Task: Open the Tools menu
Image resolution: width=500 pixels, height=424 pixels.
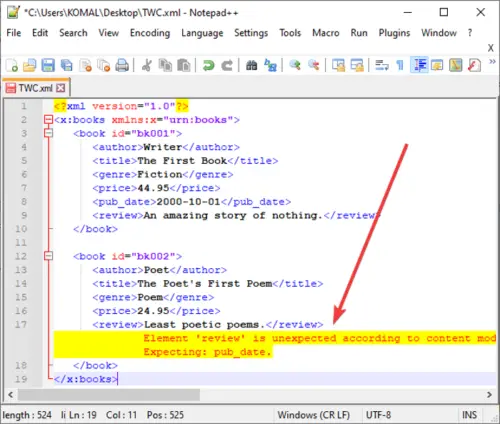Action: click(290, 33)
